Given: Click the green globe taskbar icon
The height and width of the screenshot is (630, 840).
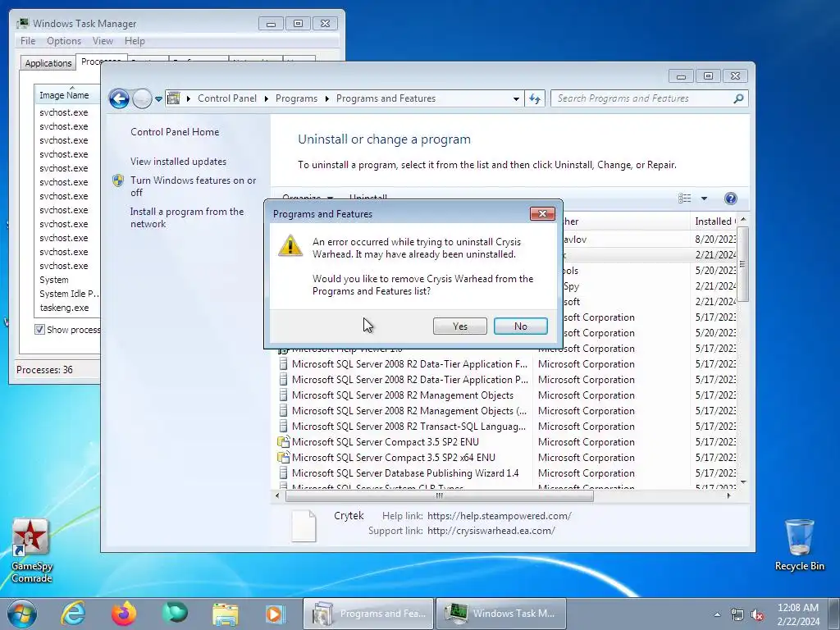Looking at the screenshot, I should click(x=176, y=614).
